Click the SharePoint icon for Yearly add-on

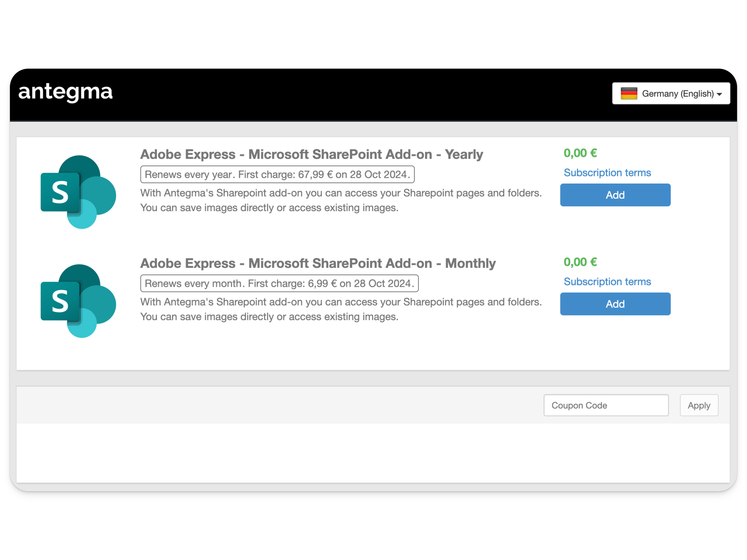pos(78,192)
